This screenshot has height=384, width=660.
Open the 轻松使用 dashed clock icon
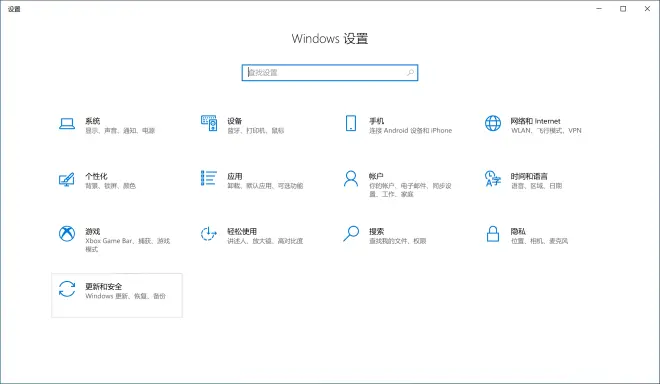209,234
